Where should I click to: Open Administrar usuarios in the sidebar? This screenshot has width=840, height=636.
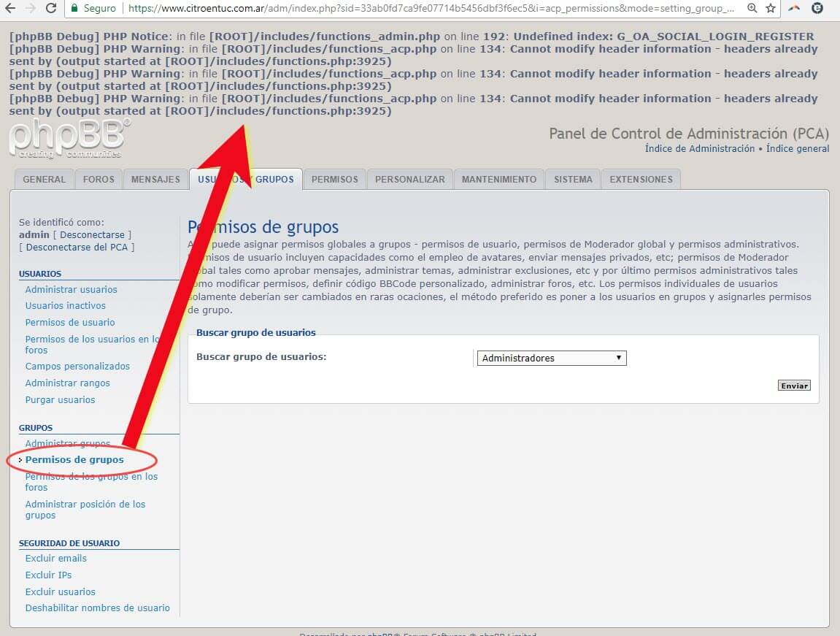coord(71,289)
